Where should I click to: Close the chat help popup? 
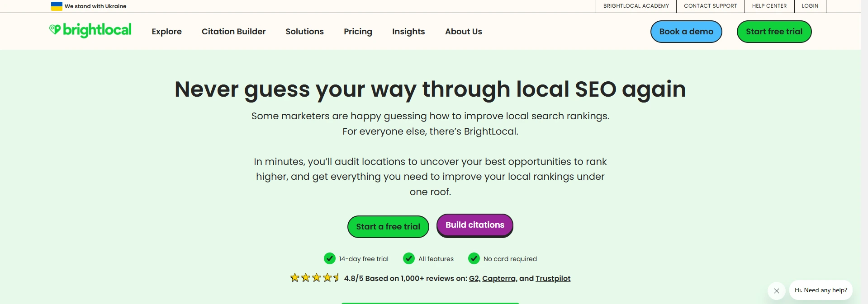(x=777, y=291)
